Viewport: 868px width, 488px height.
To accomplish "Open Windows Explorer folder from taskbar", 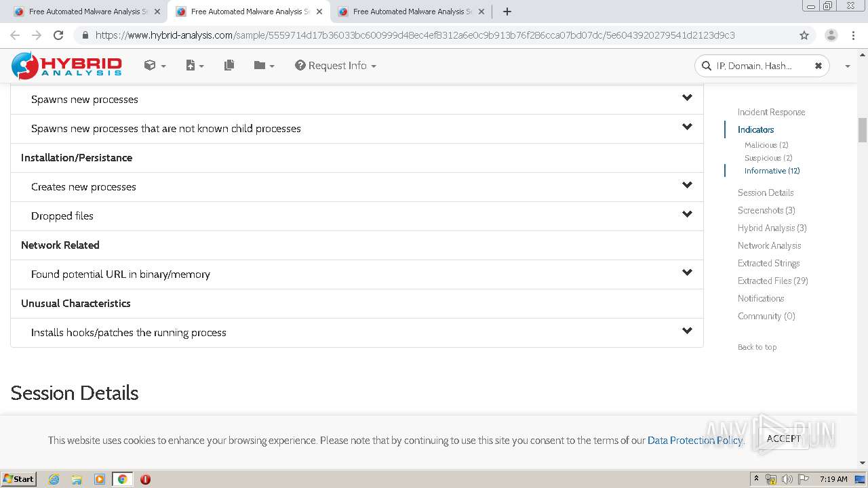I will click(77, 479).
